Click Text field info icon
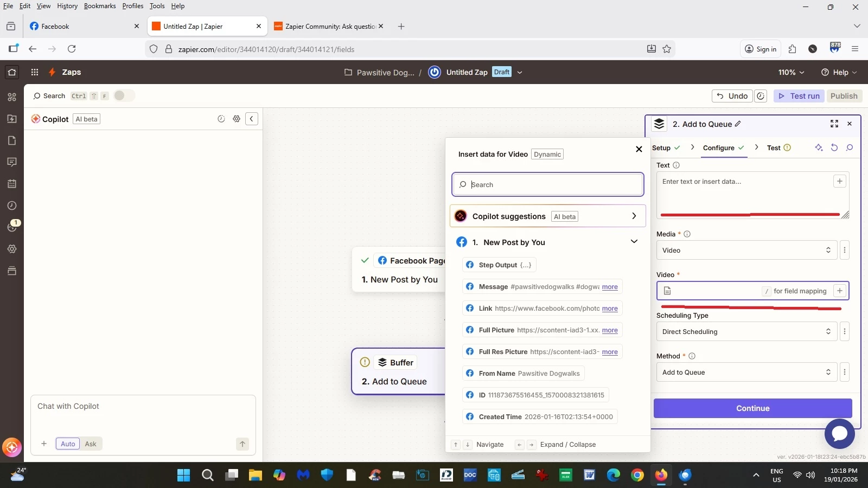Screen dimensions: 868x488 [676, 165]
